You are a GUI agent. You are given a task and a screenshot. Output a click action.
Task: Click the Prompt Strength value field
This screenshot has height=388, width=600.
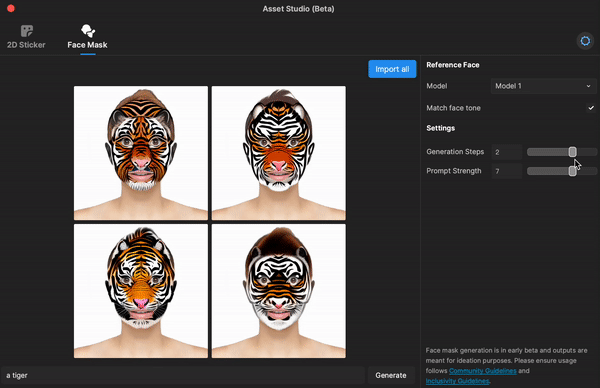pyautogui.click(x=507, y=171)
